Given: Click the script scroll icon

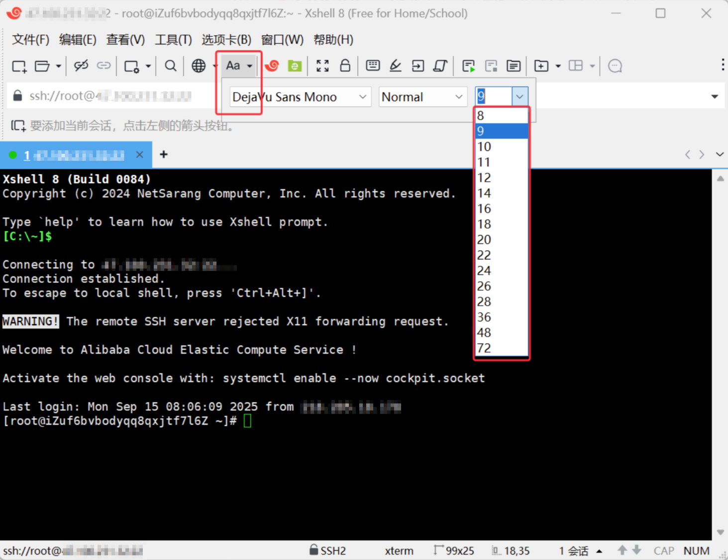Looking at the screenshot, I should [x=440, y=66].
